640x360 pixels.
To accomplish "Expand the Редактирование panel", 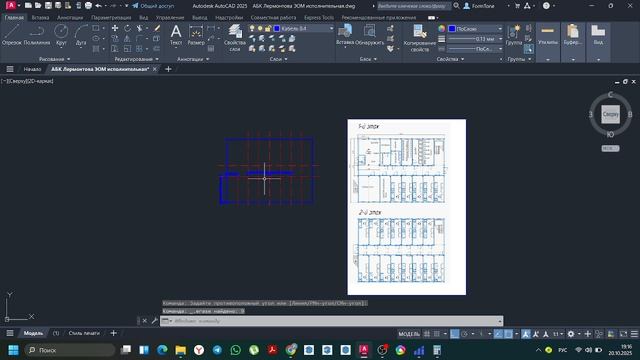I will click(137, 59).
